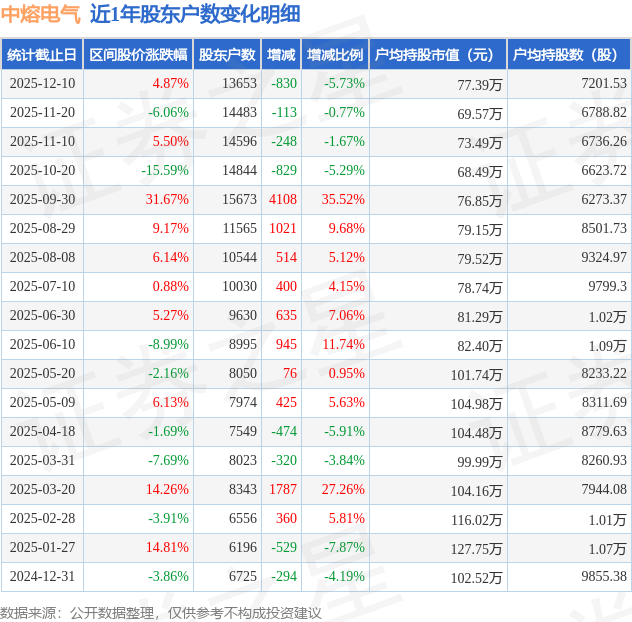Select the date cell 2025-06-30
632x622 pixels.
coord(42,316)
